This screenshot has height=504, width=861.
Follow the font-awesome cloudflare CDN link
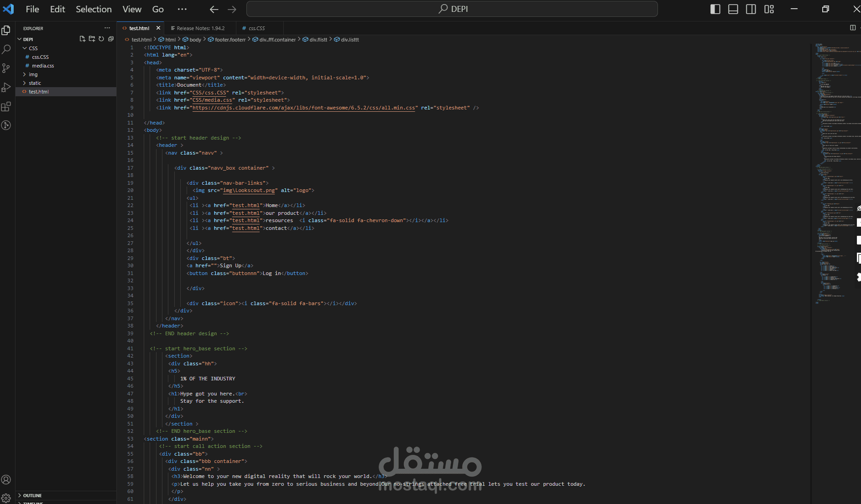(303, 108)
